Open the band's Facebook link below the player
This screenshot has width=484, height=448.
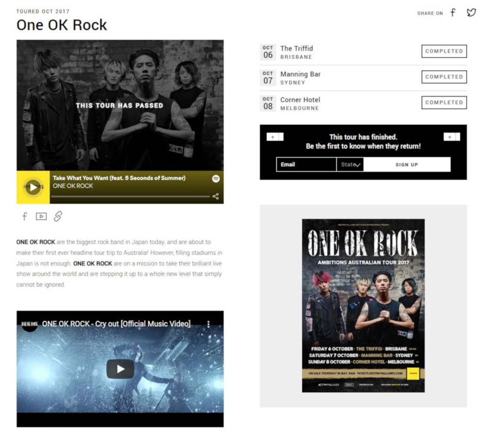[x=25, y=216]
